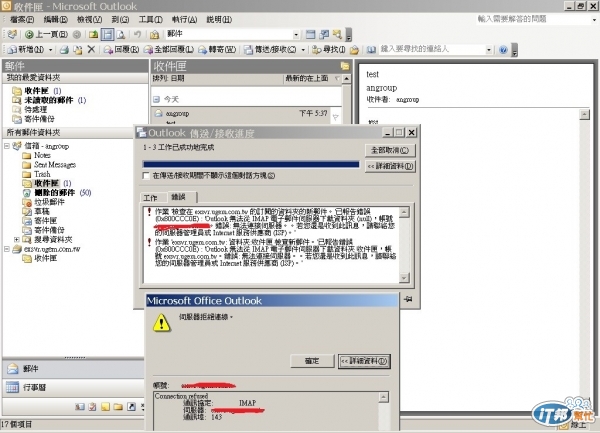Open the 檔案 menu
600x433 pixels.
click(21, 19)
